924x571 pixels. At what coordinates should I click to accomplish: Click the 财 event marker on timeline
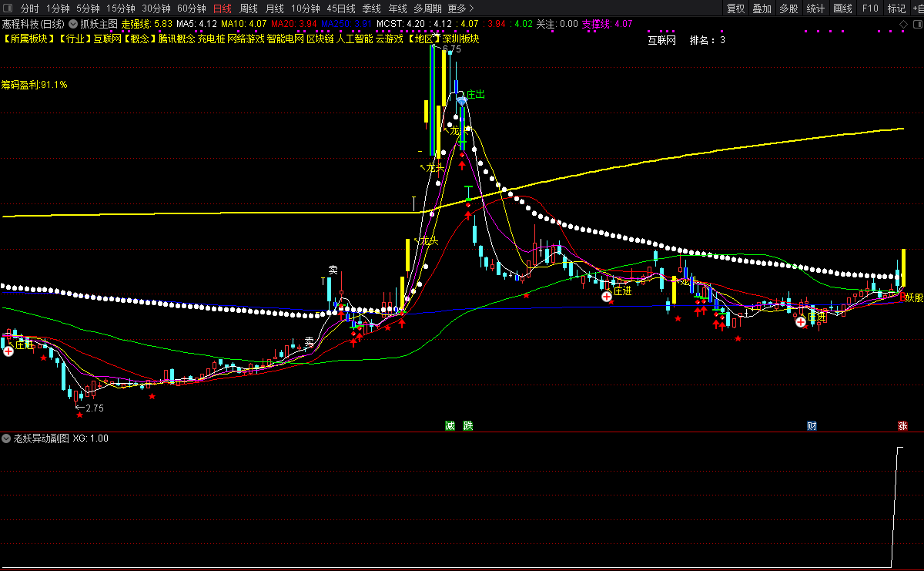(812, 426)
